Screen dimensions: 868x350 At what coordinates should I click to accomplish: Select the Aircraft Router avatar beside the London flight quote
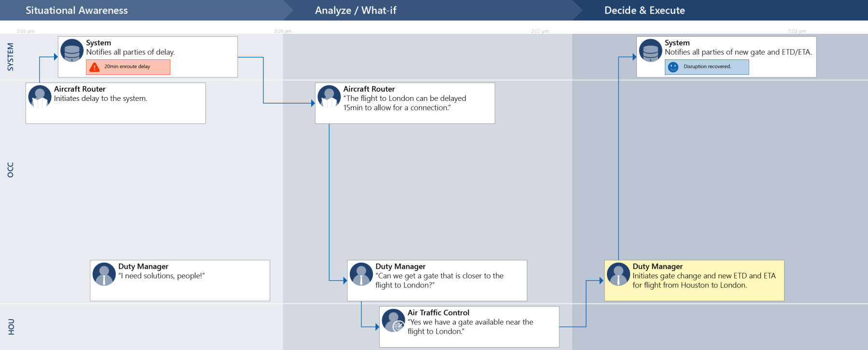tap(329, 97)
